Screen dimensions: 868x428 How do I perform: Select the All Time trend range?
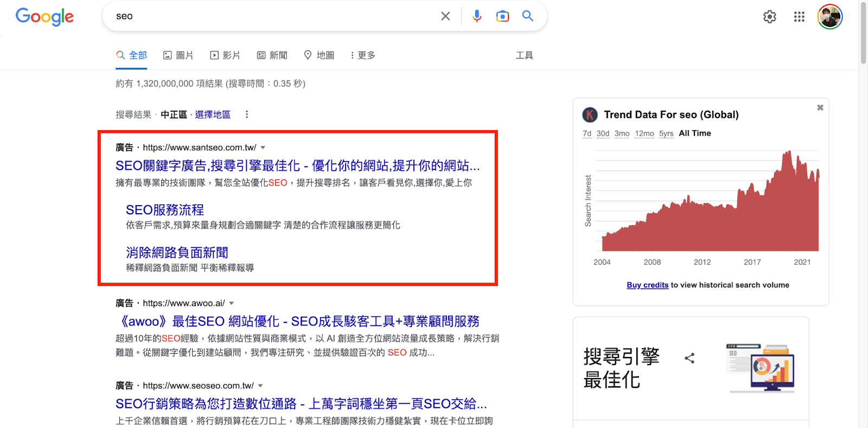[x=695, y=133]
